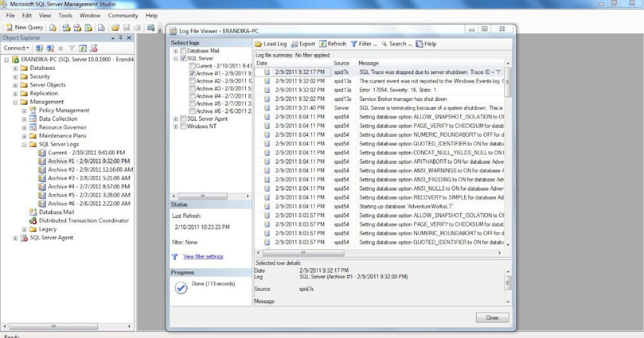644x338 pixels.
Task: Click the SQL Server Agent icon in Object Explorer
Action: 24,237
